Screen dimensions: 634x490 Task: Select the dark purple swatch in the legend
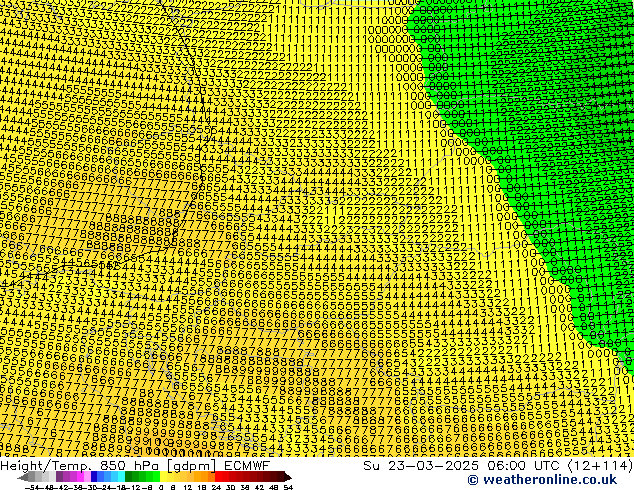(59, 477)
